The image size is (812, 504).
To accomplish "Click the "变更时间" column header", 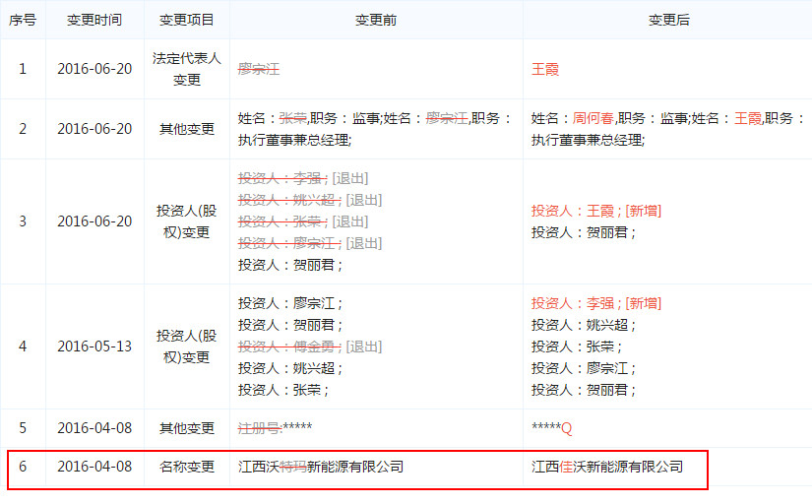I will pos(94,20).
